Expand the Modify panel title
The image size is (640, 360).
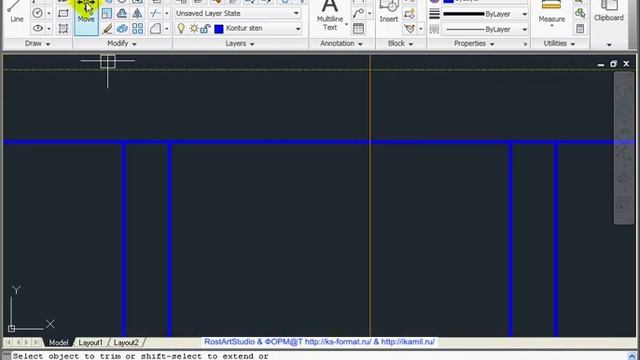[122, 43]
